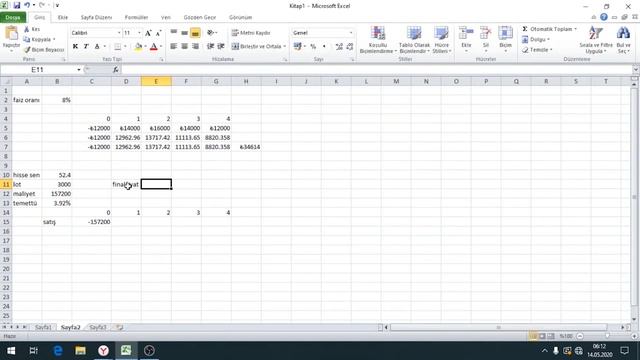Open the Name Box dropdown arrow
Screen dimensions: 640x360
78,70
